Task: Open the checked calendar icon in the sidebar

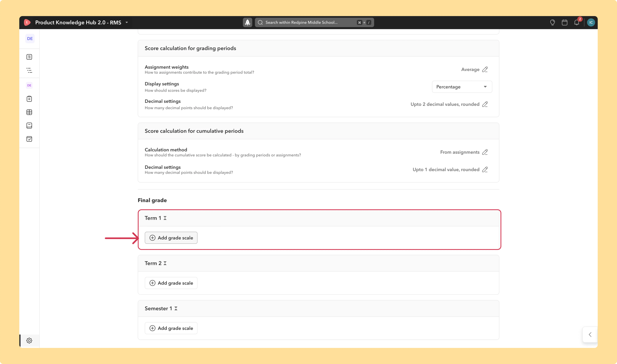Action: pos(29,139)
